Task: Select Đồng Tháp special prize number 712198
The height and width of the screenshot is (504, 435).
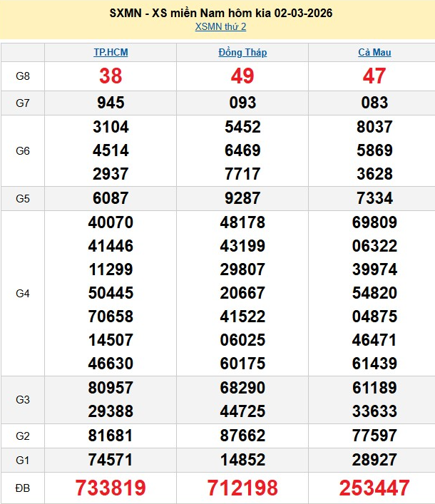Action: pyautogui.click(x=242, y=488)
